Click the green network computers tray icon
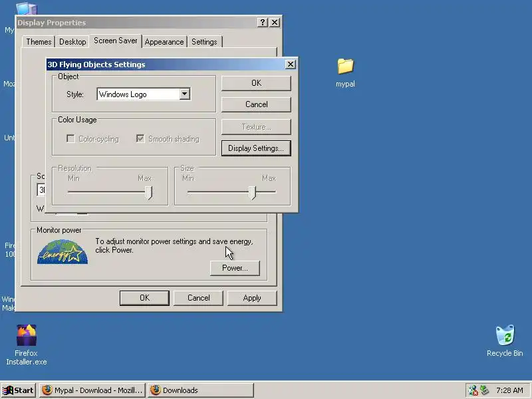The width and height of the screenshot is (532, 399). tap(484, 390)
